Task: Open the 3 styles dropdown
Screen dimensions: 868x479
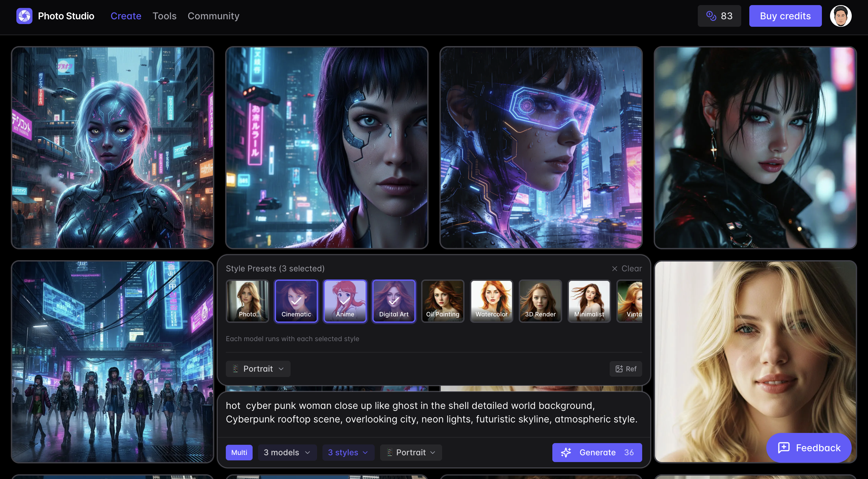Action: click(x=348, y=453)
